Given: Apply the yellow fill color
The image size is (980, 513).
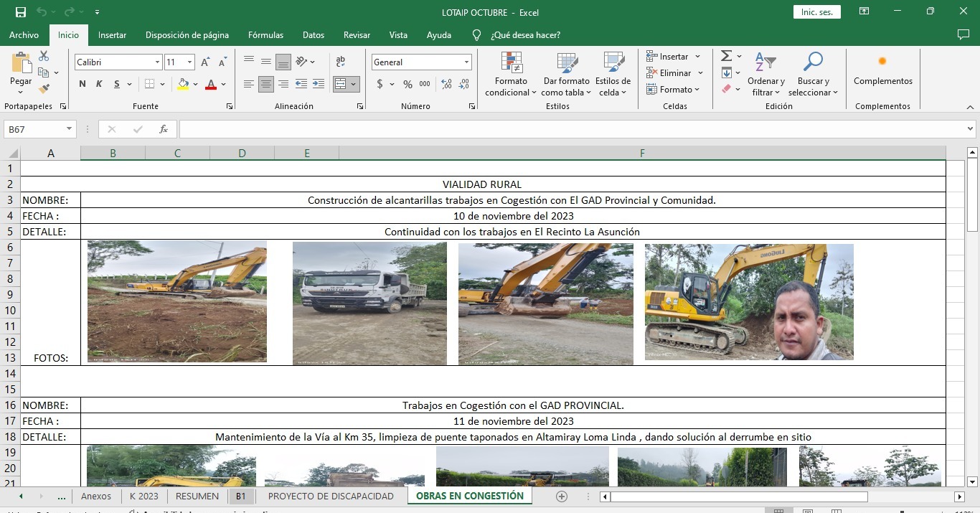Looking at the screenshot, I should coord(183,84).
